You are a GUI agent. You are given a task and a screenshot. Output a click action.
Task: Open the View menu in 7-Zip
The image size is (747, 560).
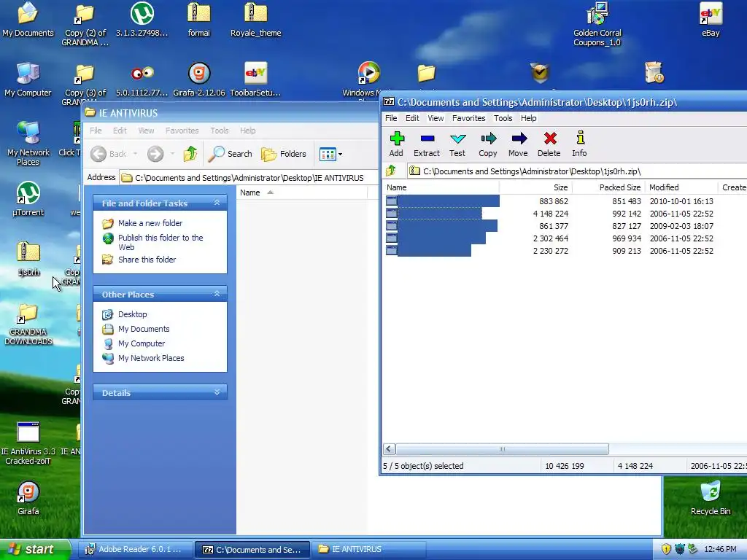(x=436, y=118)
